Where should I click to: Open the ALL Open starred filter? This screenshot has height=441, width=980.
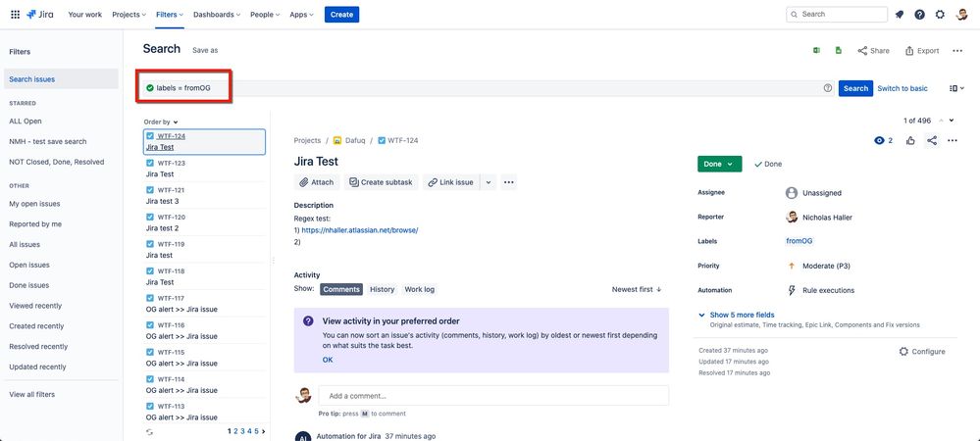click(x=25, y=122)
